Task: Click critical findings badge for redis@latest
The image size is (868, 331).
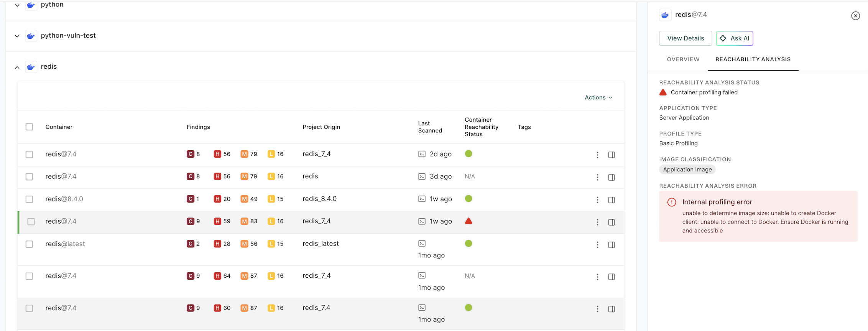Action: tap(191, 244)
